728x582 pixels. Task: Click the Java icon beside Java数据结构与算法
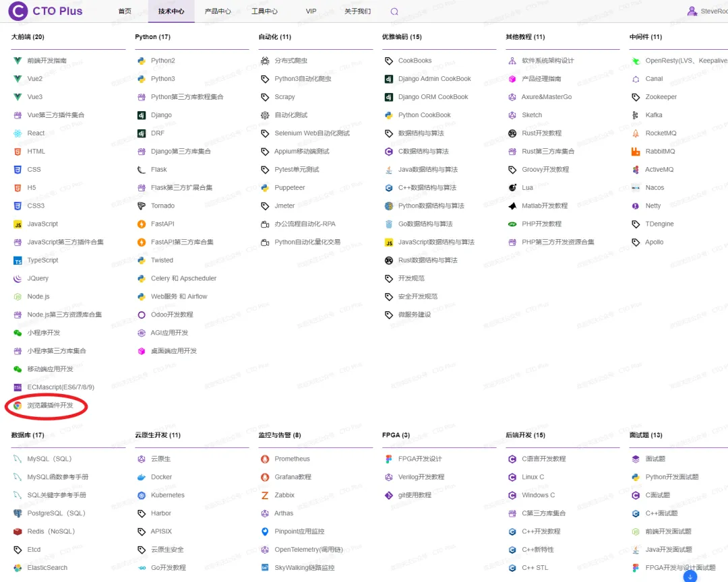coord(389,170)
